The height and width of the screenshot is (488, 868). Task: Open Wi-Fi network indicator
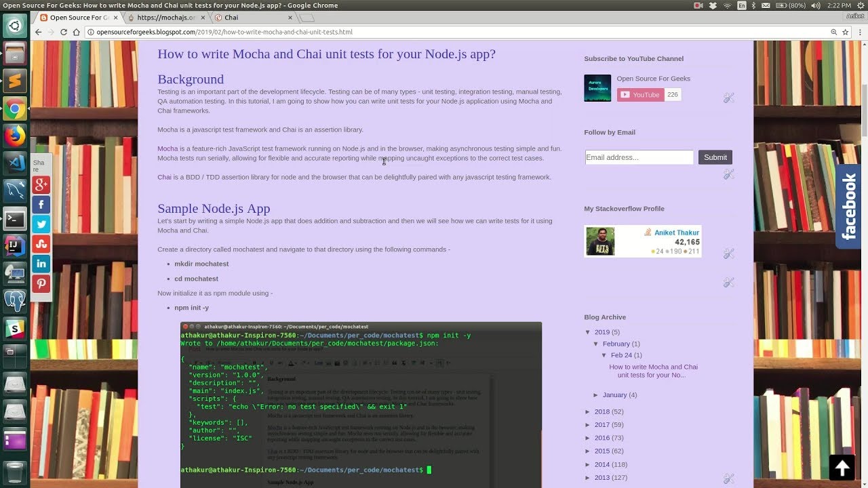point(728,5)
